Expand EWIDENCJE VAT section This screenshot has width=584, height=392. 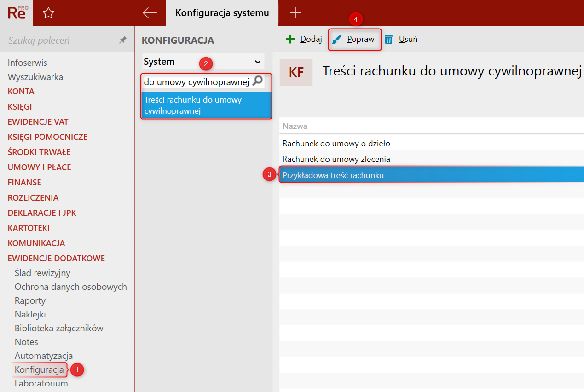click(x=38, y=122)
